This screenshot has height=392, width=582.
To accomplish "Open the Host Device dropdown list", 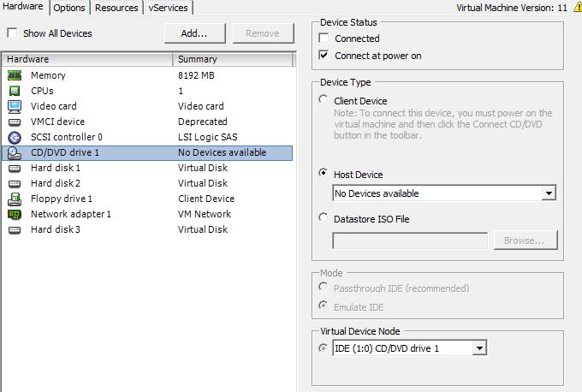I will (549, 193).
